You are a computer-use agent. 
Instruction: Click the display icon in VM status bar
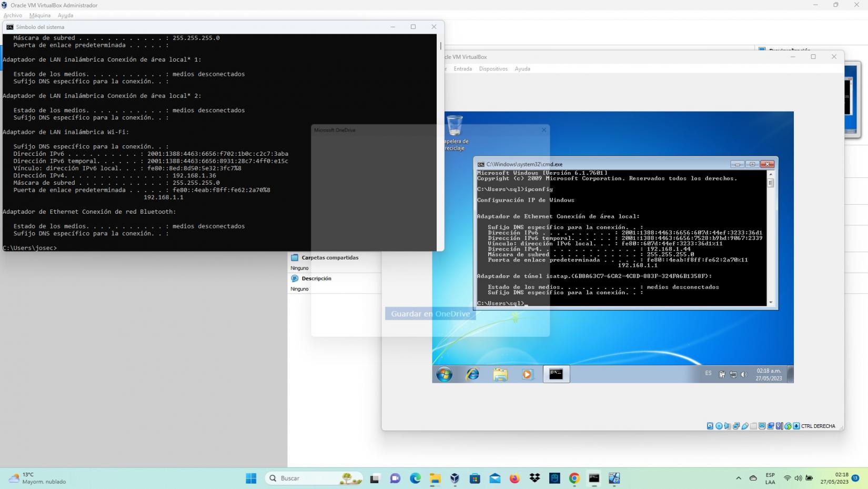[x=762, y=426]
